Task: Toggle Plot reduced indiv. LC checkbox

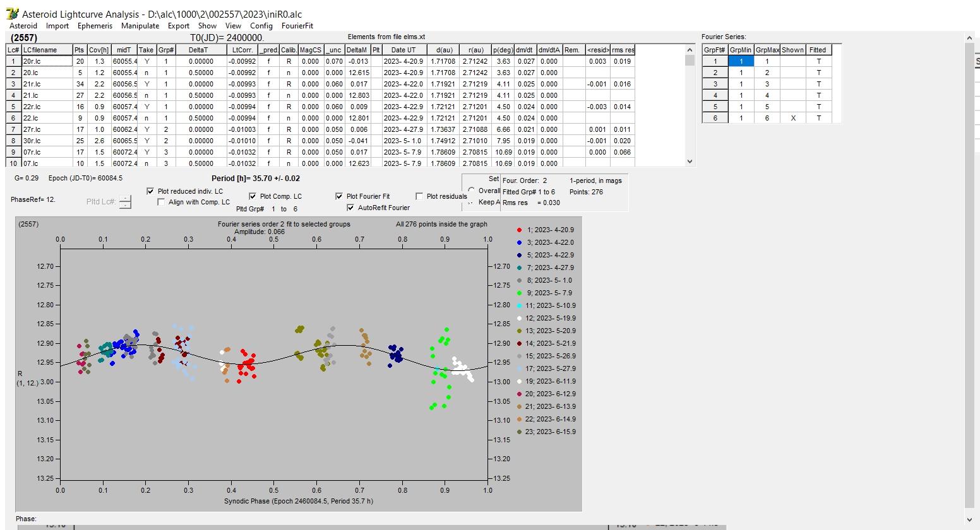Action: click(150, 191)
